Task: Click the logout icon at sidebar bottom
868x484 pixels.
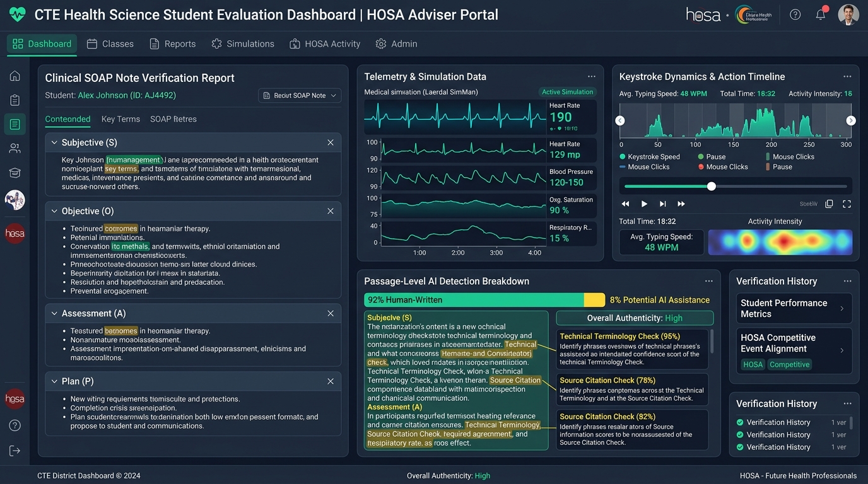Action: [15, 451]
